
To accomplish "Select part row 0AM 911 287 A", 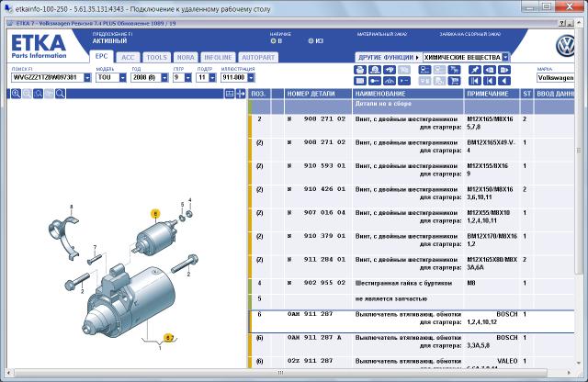I will 412,344.
